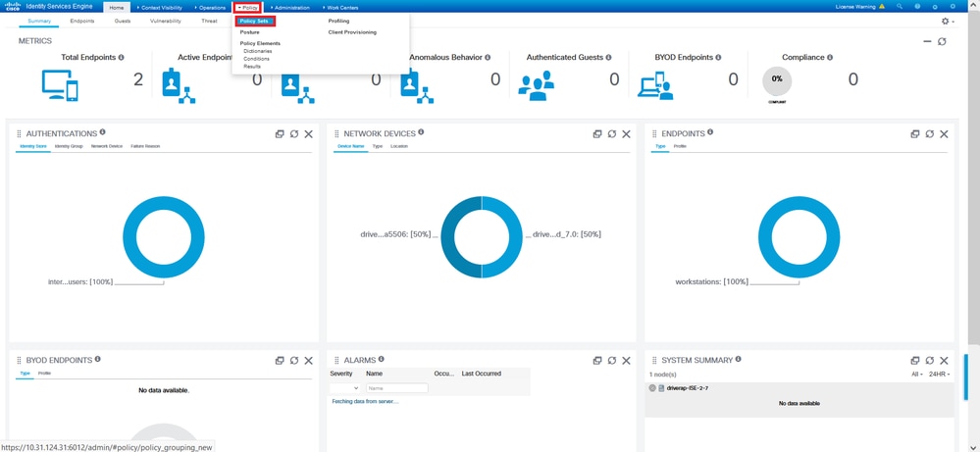Switch to the Guests dashboard tab

[x=123, y=21]
